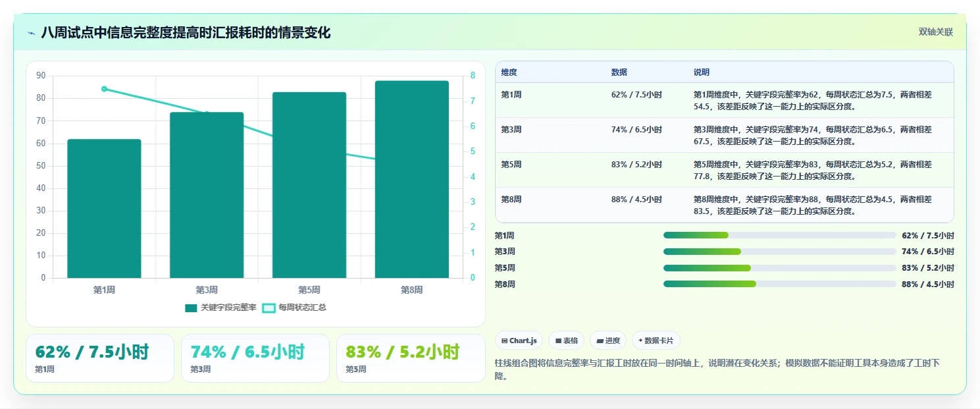Open the 83% / 5.2小时 data card
Image resolution: width=980 pixels, height=409 pixels.
point(411,358)
